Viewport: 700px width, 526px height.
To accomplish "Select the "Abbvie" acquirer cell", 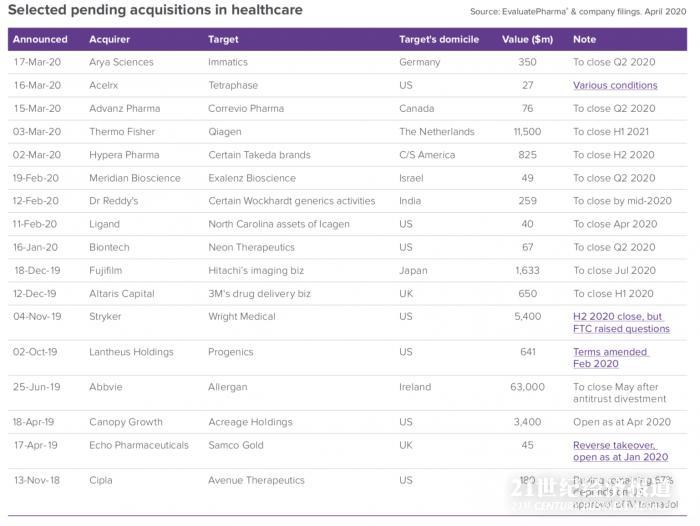I will pyautogui.click(x=105, y=387).
